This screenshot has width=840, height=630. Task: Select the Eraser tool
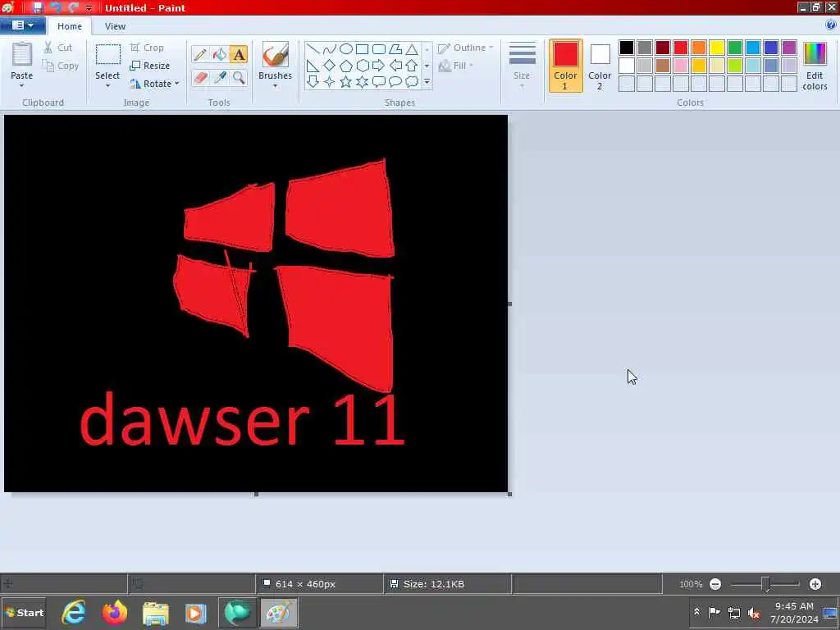click(200, 78)
